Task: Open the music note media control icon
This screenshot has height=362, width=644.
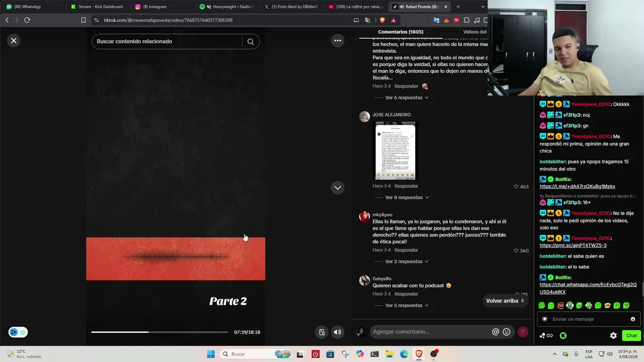Action: coord(476,20)
